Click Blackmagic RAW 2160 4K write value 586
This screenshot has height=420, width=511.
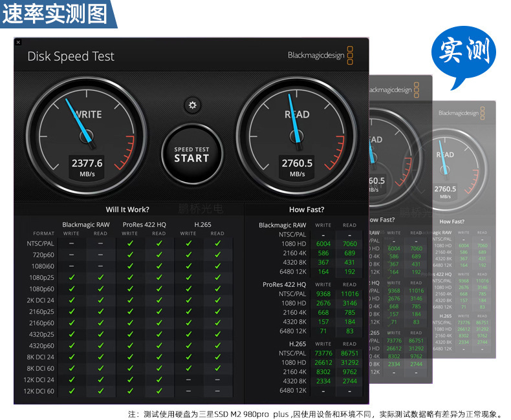tap(323, 253)
